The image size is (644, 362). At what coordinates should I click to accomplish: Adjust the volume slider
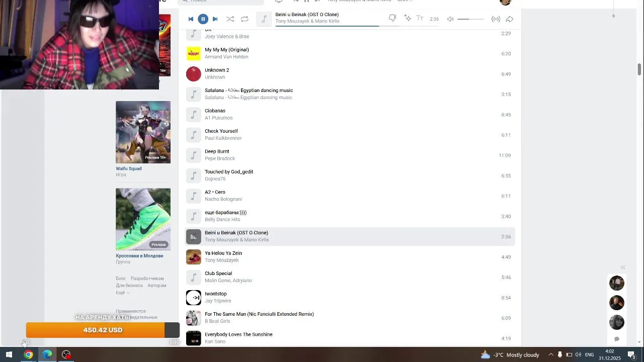pyautogui.click(x=470, y=19)
